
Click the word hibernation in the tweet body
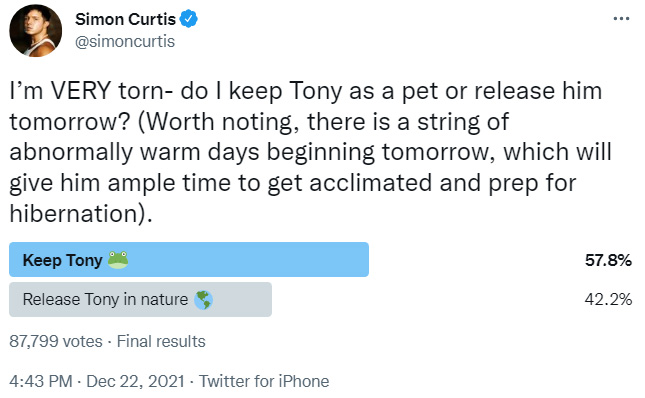click(x=74, y=214)
